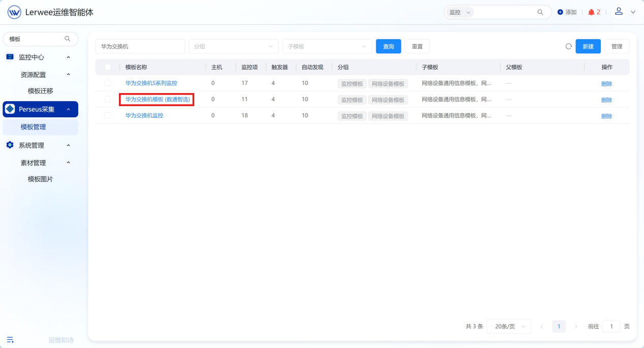Viewport: 644px width, 348px height.
Task: Click monitor item count 18
Action: (244, 116)
